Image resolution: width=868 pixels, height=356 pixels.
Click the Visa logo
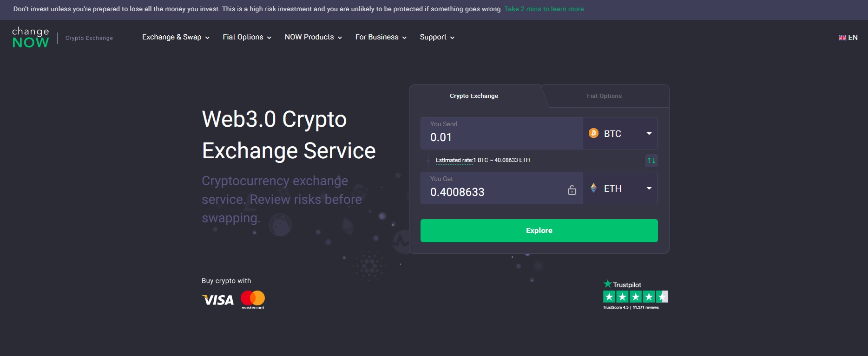pyautogui.click(x=218, y=300)
